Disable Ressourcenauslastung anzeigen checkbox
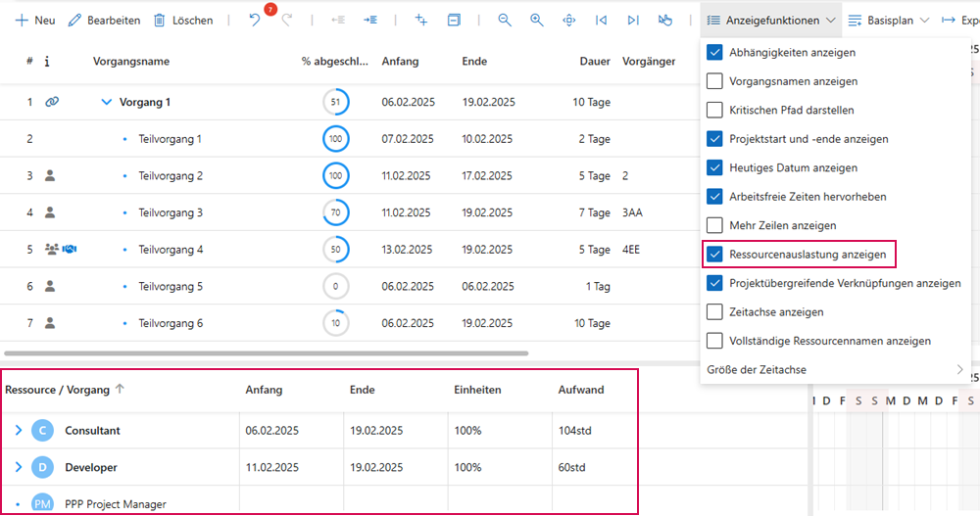The width and height of the screenshot is (980, 516). pyautogui.click(x=715, y=255)
